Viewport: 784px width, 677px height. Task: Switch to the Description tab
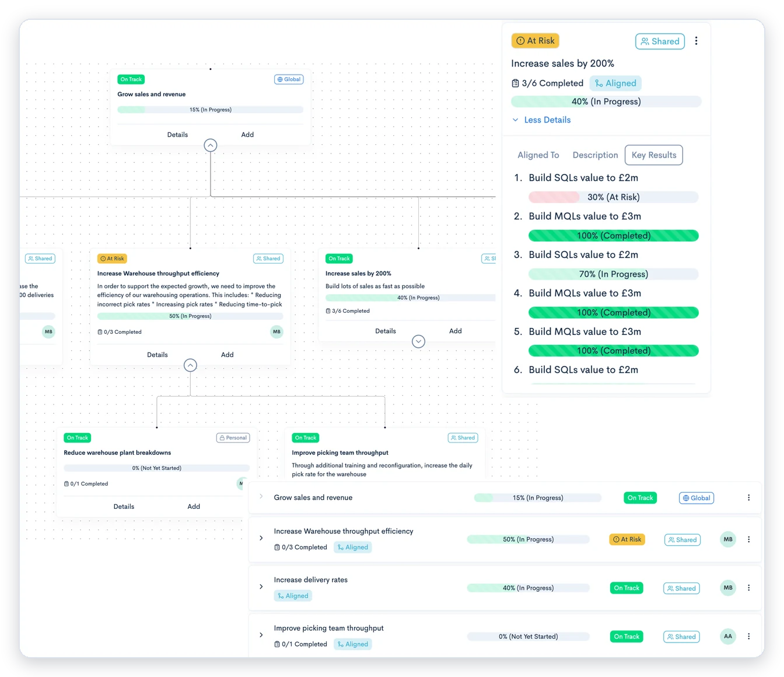coord(595,155)
